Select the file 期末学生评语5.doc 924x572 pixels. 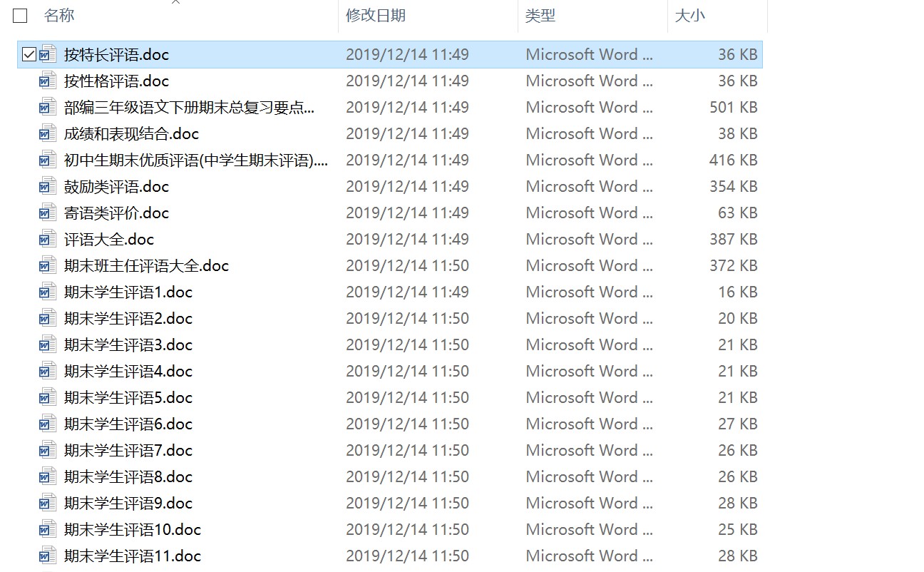click(128, 397)
